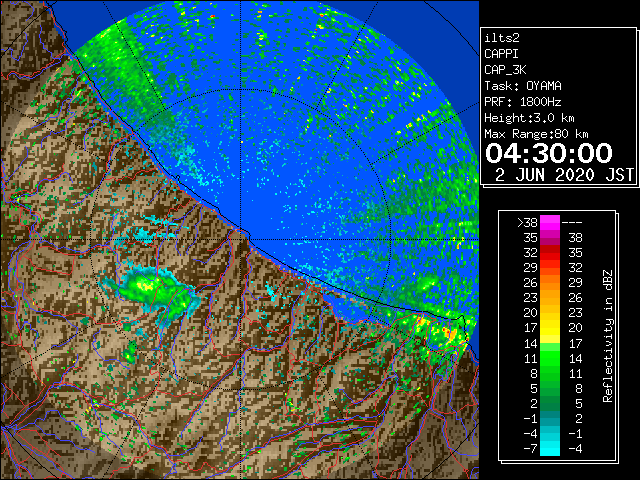The image size is (640, 480).
Task: Pick the bright green 11–14 dBZ band
Action: (550, 358)
